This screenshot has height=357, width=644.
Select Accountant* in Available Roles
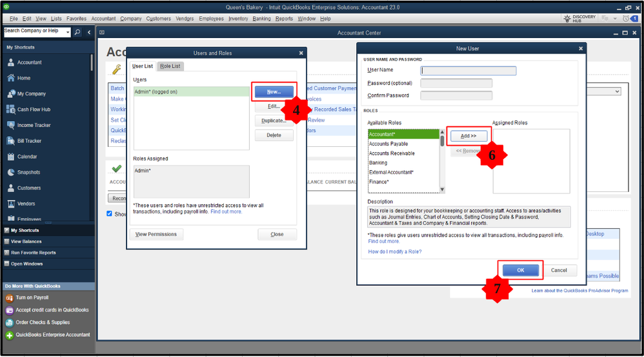(404, 134)
